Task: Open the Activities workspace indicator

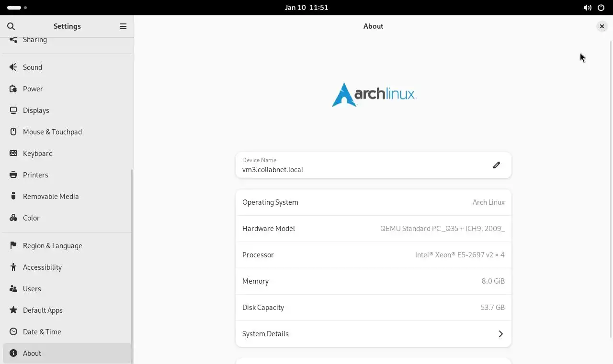Action: pyautogui.click(x=17, y=8)
